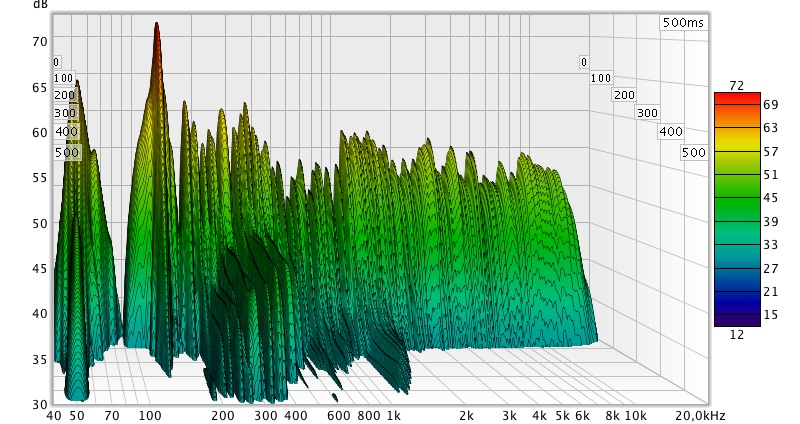Click the 33 value on the color legend
The width and height of the screenshot is (800, 424).
coord(770,245)
